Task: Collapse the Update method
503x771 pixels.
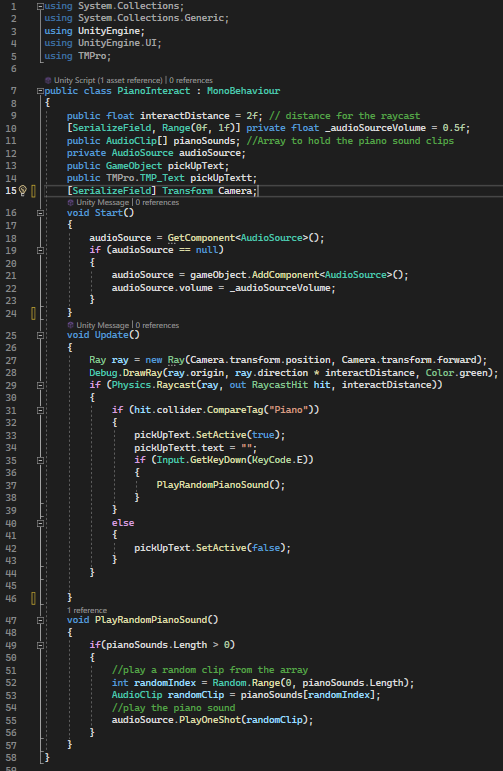Action: pyautogui.click(x=40, y=335)
